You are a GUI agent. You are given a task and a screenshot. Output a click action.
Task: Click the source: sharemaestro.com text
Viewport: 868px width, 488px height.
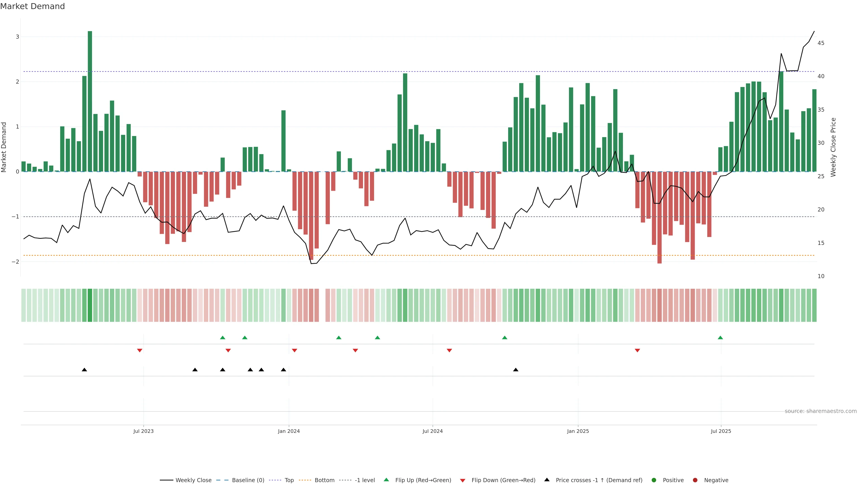click(x=821, y=411)
